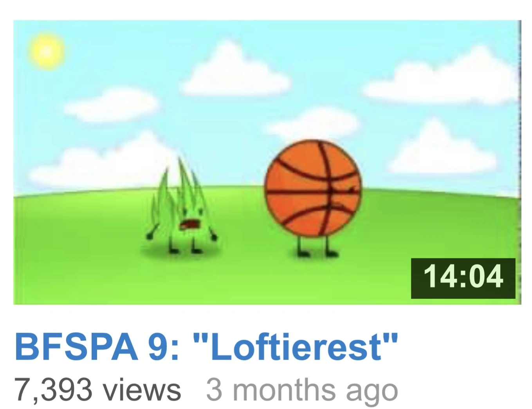Click the 14:04 duration badge
532x409 pixels.
[463, 278]
